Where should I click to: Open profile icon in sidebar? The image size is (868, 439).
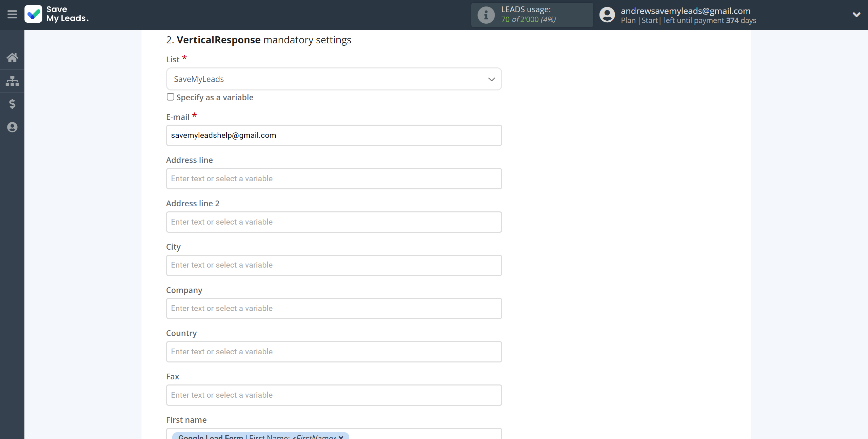[x=12, y=127]
